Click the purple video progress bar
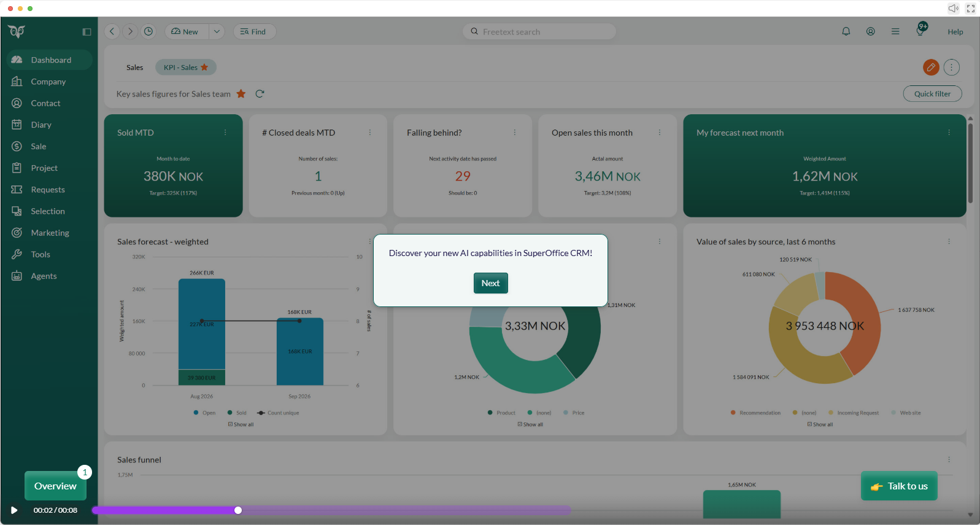 331,510
